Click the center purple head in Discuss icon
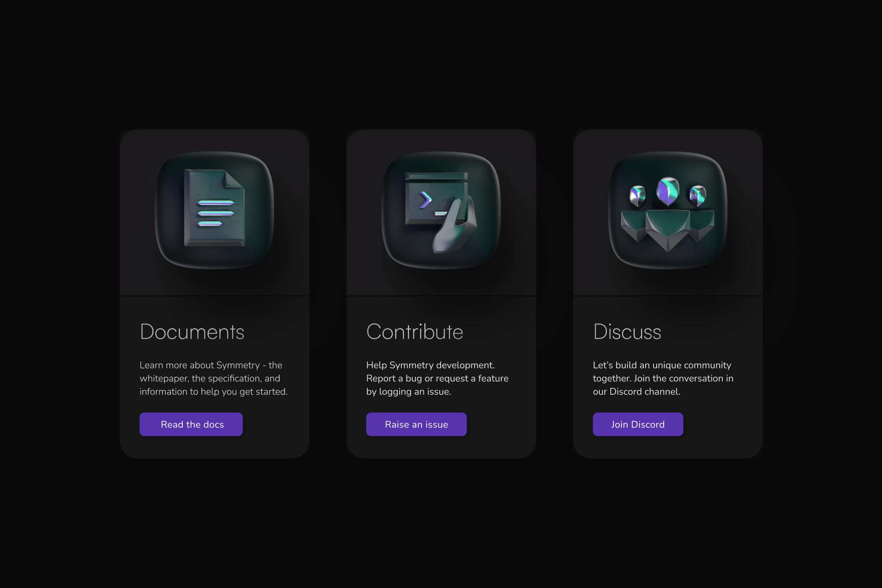This screenshot has height=588, width=882. [668, 191]
